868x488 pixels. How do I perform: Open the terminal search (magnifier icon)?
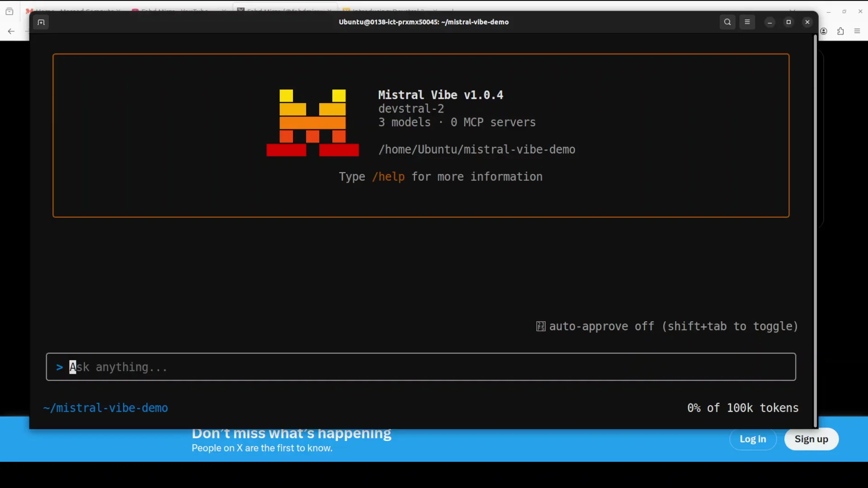click(x=727, y=22)
